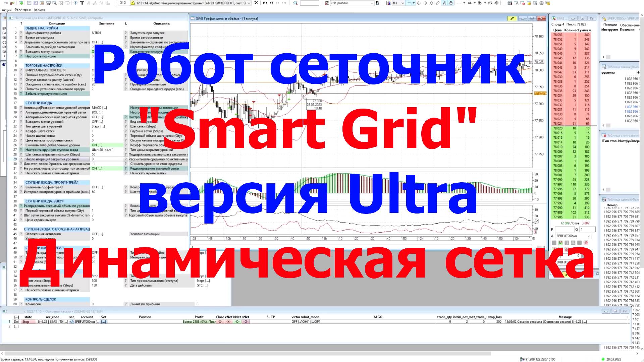
Task: Open the M1 timeframe dropdown
Action: tap(403, 3)
